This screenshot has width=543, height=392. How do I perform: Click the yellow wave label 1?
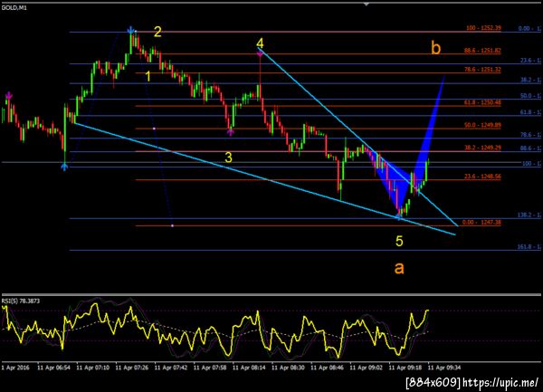[x=148, y=76]
